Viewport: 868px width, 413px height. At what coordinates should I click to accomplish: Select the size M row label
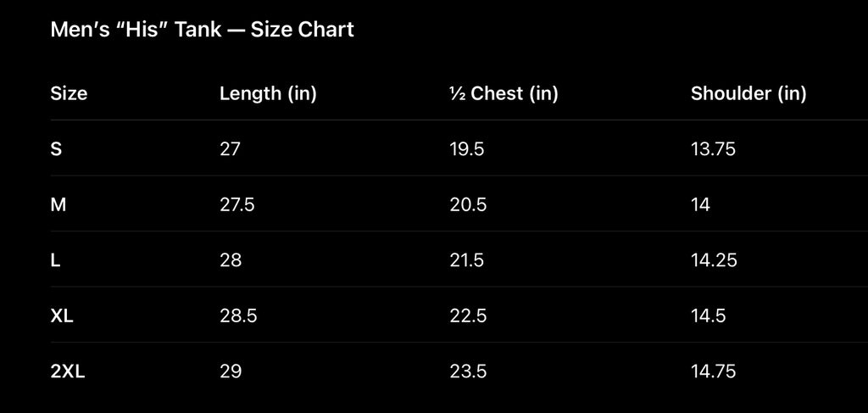click(58, 205)
